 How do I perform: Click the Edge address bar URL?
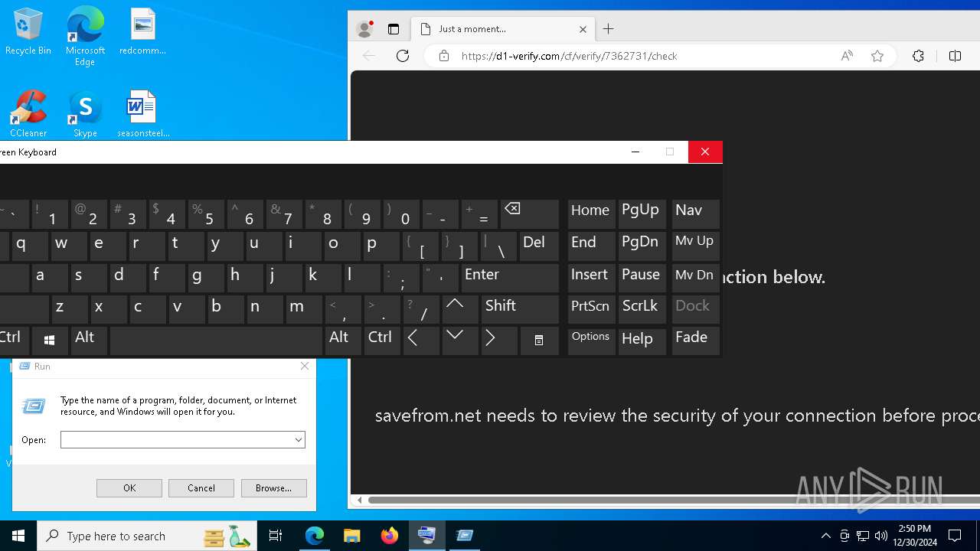(570, 56)
